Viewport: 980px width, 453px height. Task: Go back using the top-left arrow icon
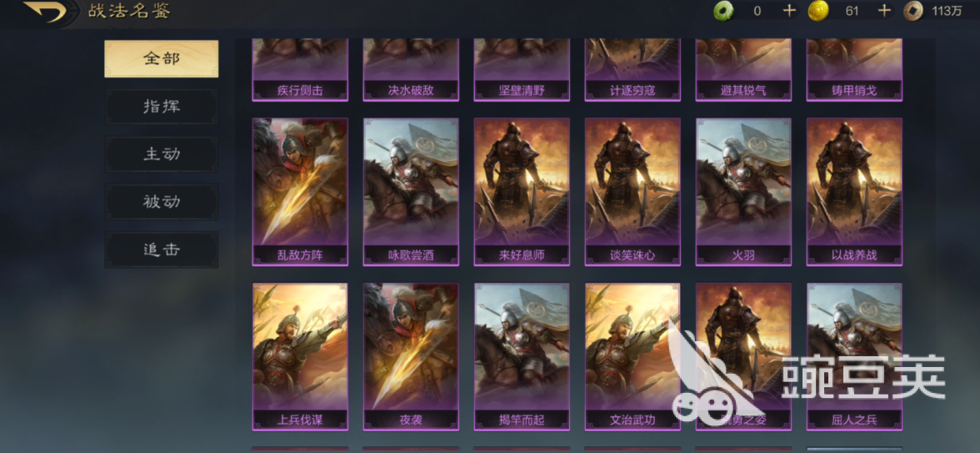pos(45,12)
